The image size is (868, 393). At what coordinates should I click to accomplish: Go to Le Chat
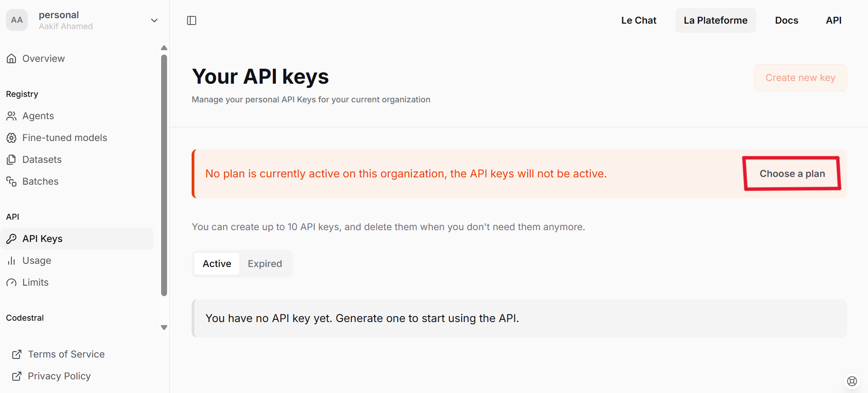639,20
